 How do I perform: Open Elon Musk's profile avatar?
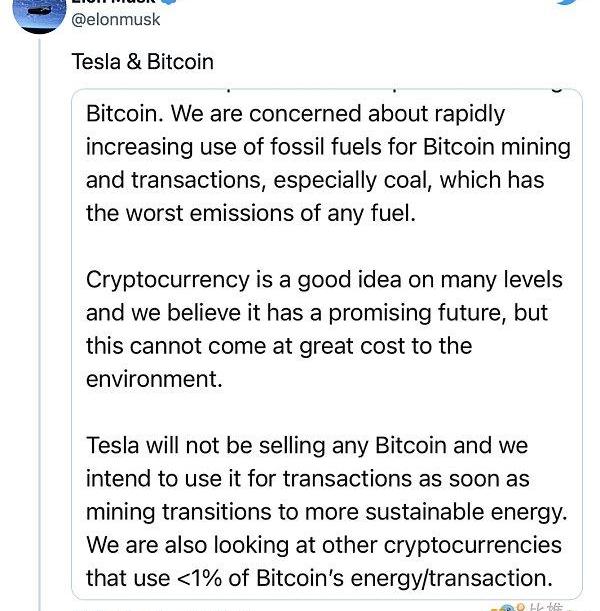point(39,15)
